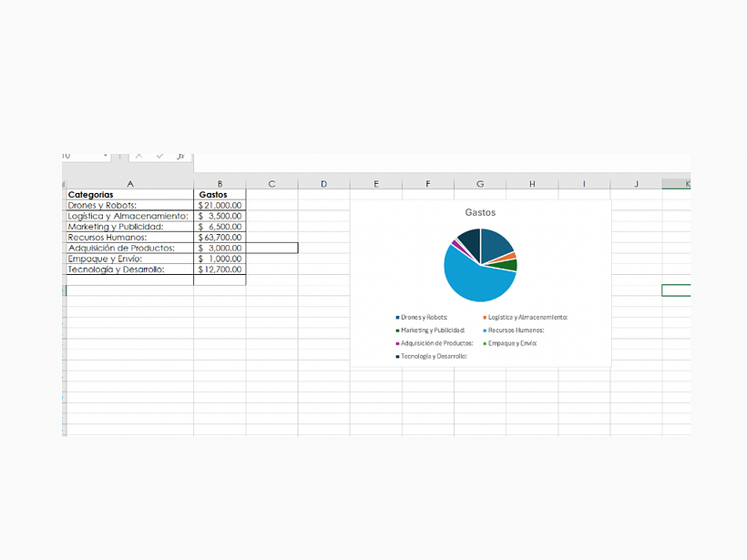The height and width of the screenshot is (560, 747).
Task: Open the Name Box dropdown arrow
Action: 106,156
